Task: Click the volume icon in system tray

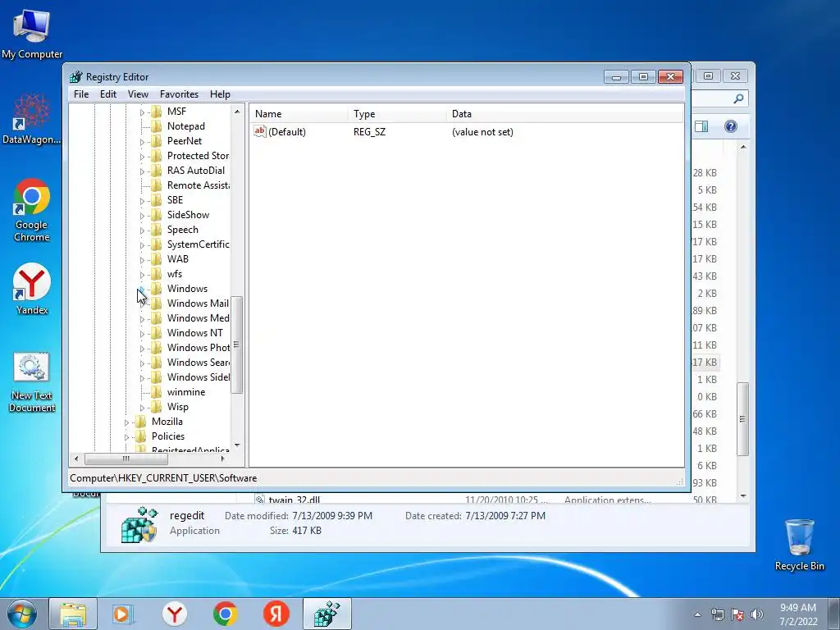Action: [x=757, y=614]
